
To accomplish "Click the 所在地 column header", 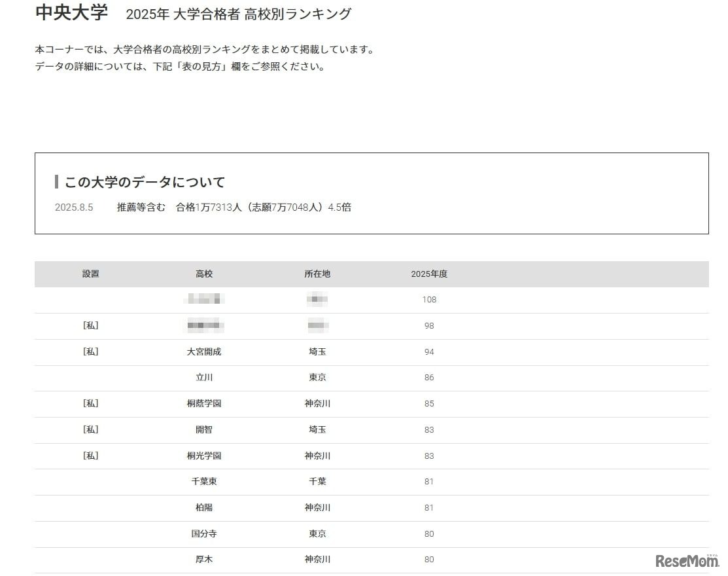I will coord(318,274).
